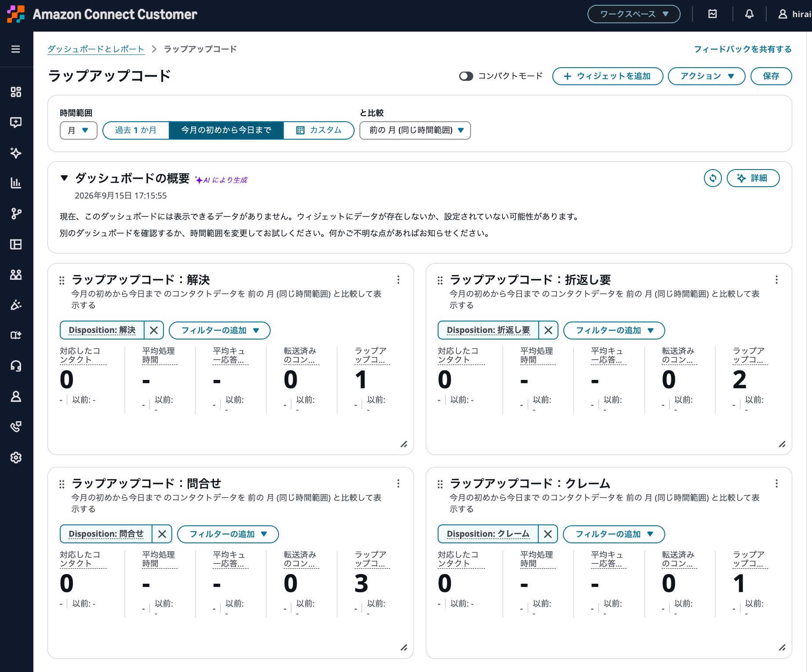Open the settings gear sidebar icon

[16, 457]
